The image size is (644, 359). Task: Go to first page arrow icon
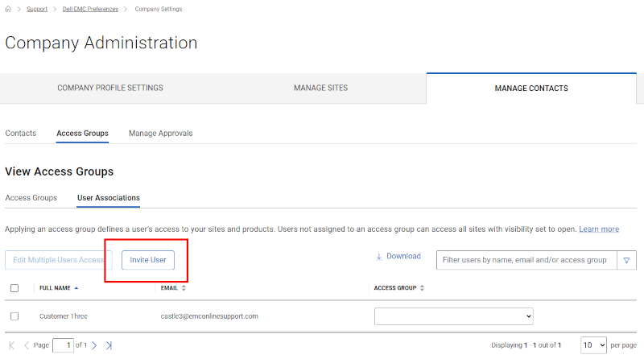(12, 345)
